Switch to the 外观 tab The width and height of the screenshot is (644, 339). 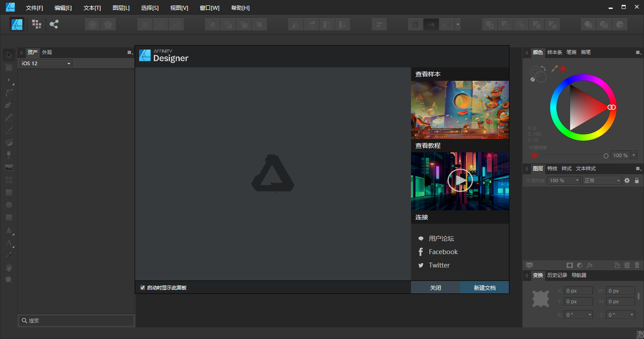coord(47,52)
